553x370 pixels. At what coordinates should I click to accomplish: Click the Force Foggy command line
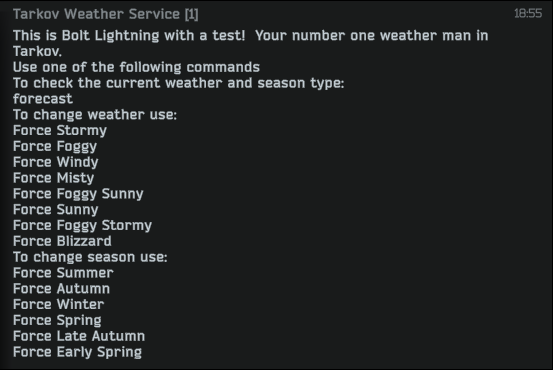point(55,146)
